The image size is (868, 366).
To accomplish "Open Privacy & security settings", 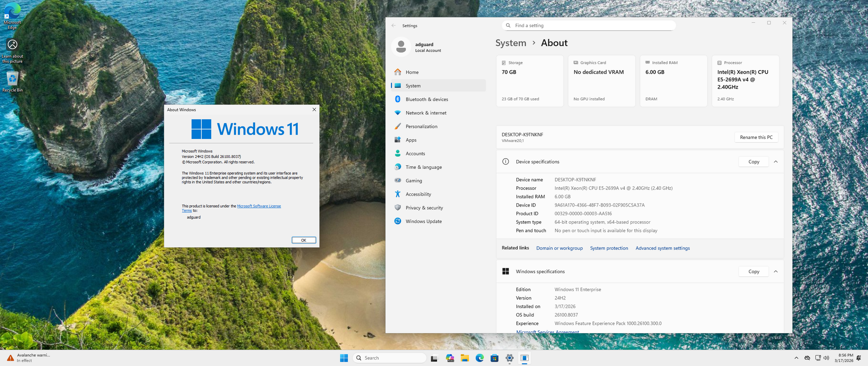I will [423, 208].
